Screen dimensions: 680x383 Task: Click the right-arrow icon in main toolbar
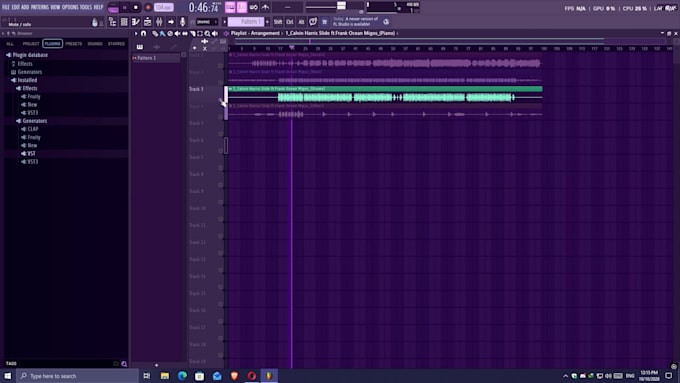171,22
